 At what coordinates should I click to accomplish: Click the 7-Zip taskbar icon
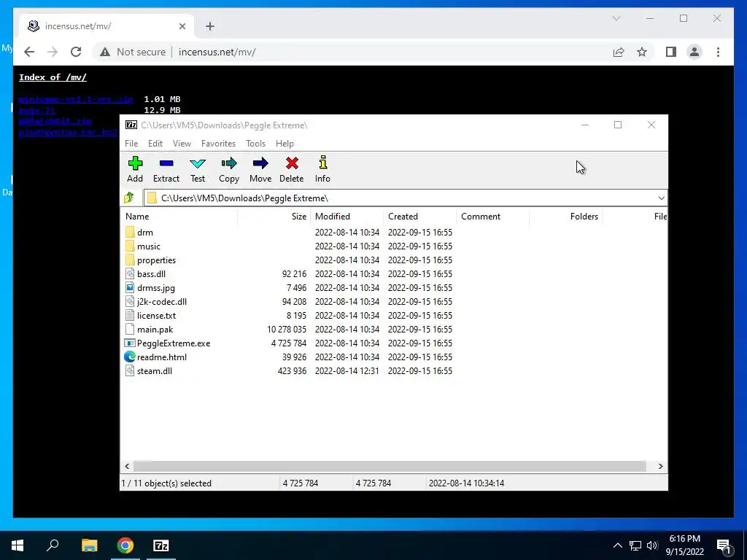[x=161, y=545]
